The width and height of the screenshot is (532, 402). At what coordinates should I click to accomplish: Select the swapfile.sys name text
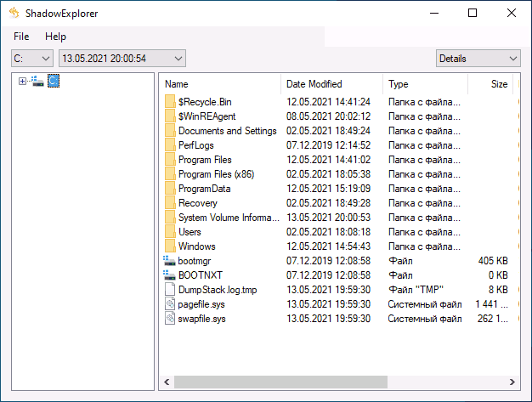[201, 319]
